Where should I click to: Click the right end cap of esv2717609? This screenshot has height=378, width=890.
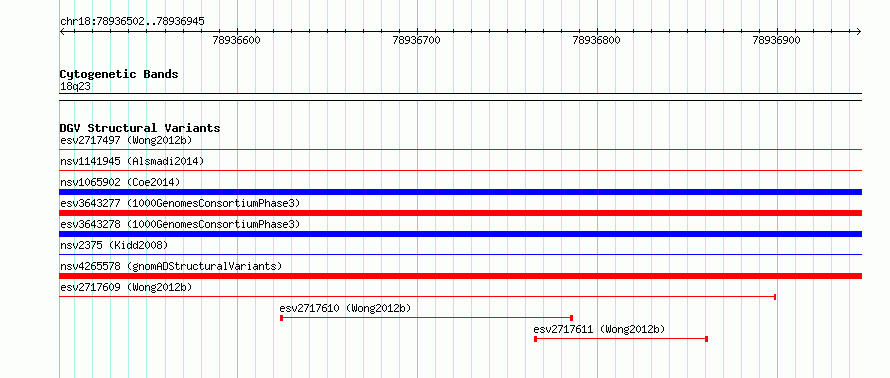(x=775, y=297)
